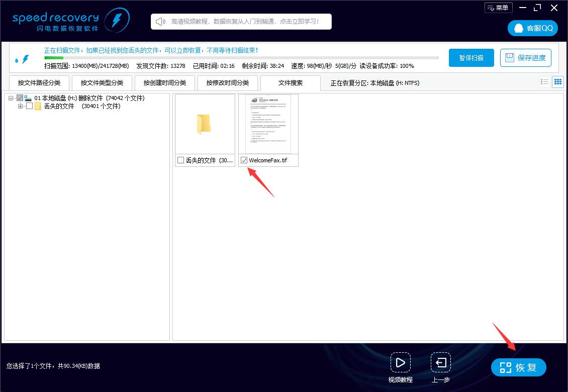Click the speaker announcement icon
568x392 pixels.
160,21
